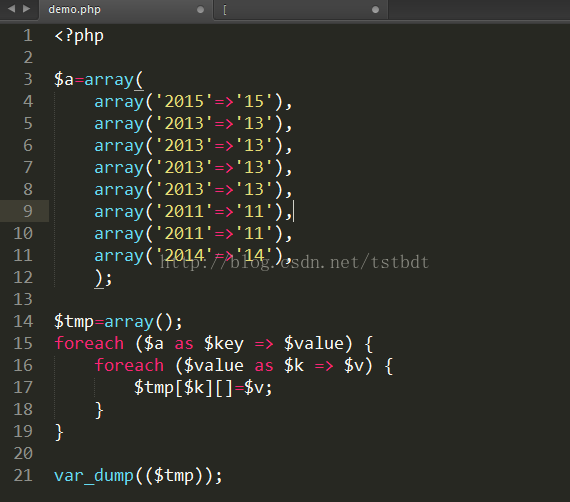The image size is (570, 502).
Task: Place cursor in the <?php opening tag
Action: pyautogui.click(x=79, y=36)
